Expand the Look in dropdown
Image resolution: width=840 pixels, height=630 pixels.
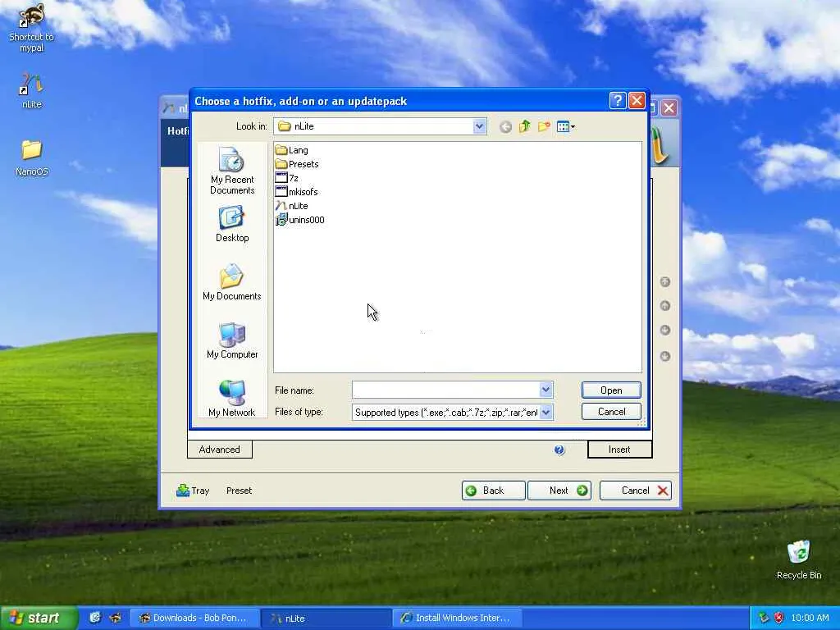[x=479, y=126]
